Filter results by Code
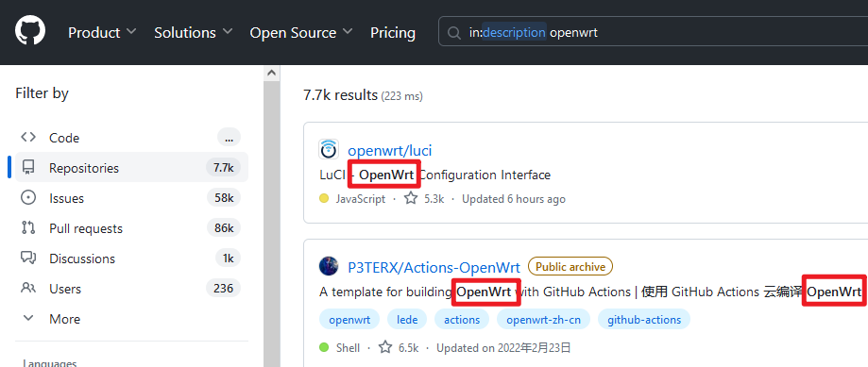 131,138
